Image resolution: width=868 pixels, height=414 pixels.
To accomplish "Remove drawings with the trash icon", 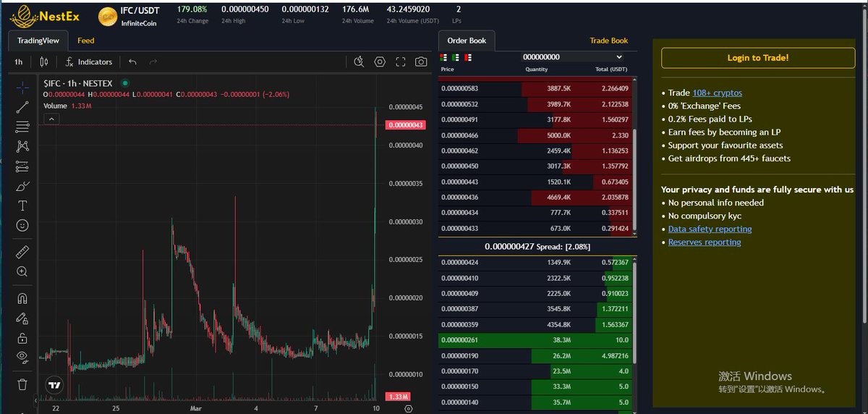I will pos(22,384).
